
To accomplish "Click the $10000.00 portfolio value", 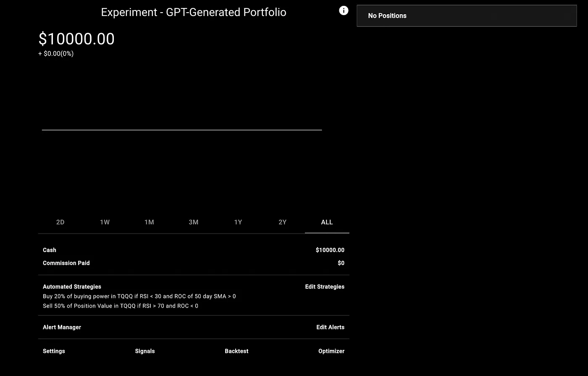I will click(76, 39).
